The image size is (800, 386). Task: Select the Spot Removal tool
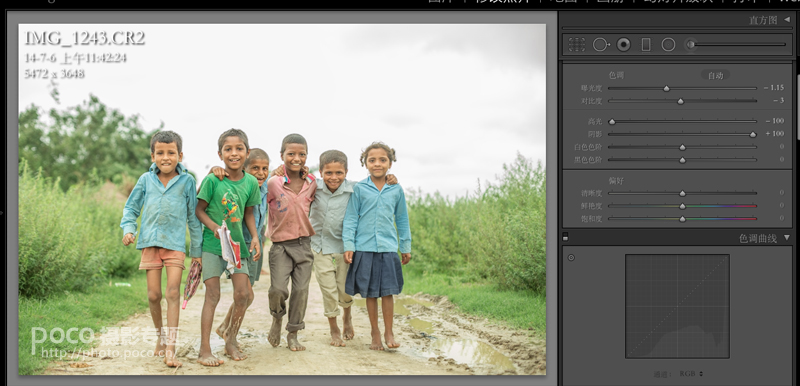[x=601, y=45]
